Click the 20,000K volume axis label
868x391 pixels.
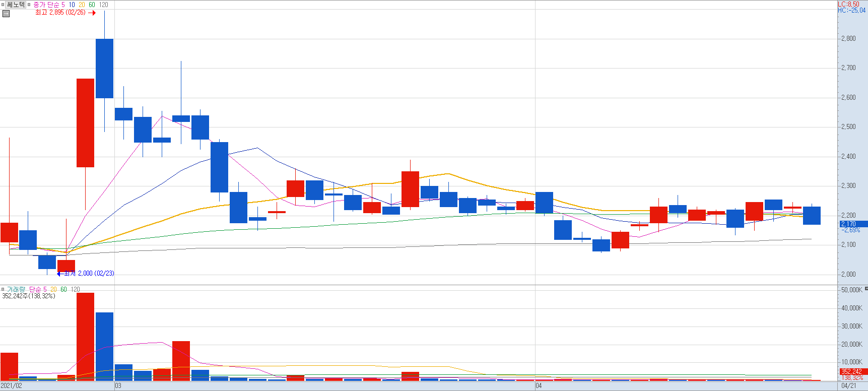point(851,344)
